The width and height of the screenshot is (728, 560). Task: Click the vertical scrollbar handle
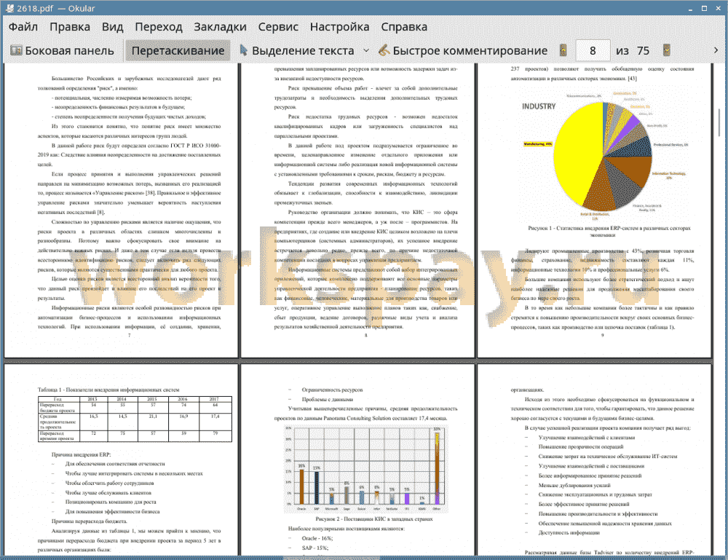pyautogui.click(x=719, y=122)
